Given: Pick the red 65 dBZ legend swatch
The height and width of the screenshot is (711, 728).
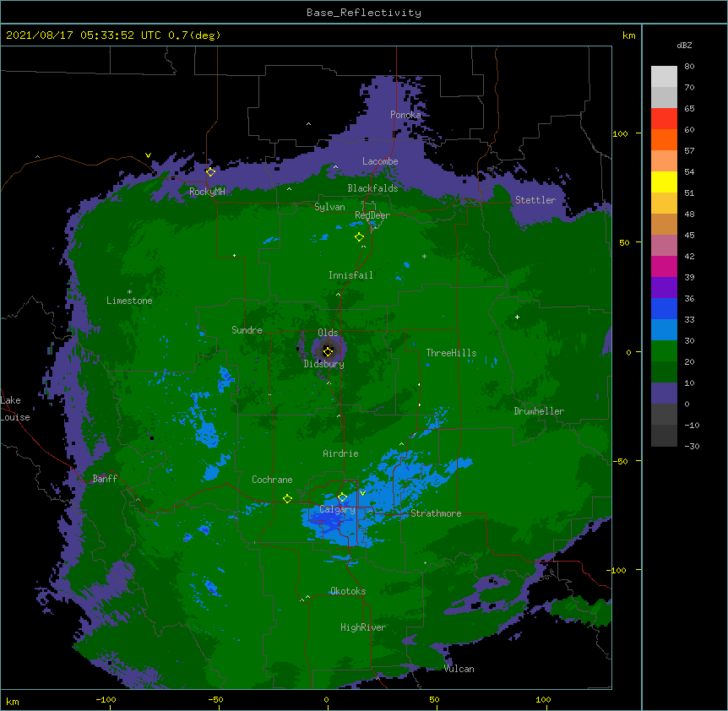Looking at the screenshot, I should pos(664,119).
